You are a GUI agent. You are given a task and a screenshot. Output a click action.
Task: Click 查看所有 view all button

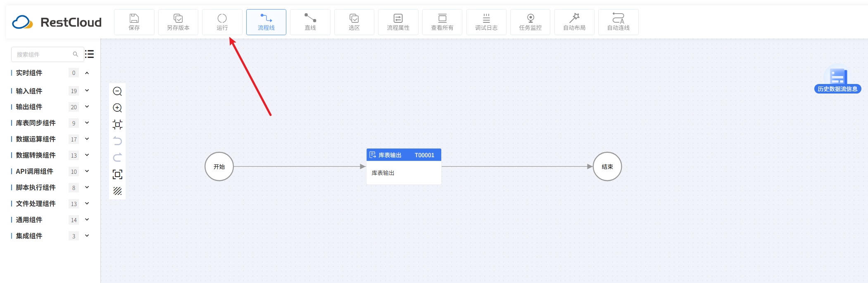coord(442,22)
